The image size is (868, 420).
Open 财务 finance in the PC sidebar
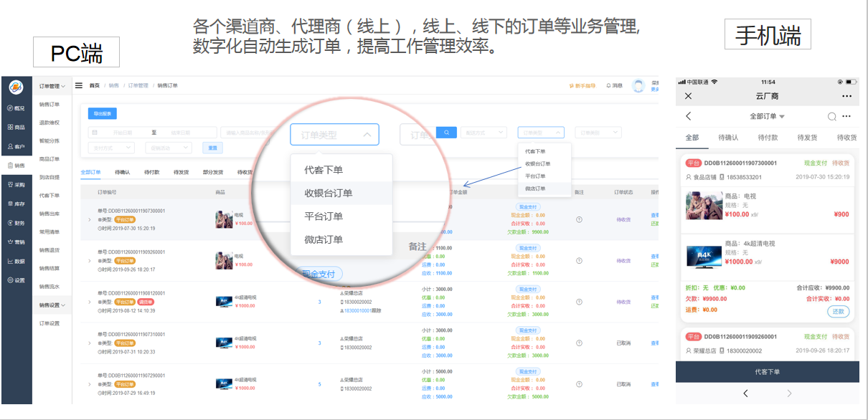click(16, 223)
